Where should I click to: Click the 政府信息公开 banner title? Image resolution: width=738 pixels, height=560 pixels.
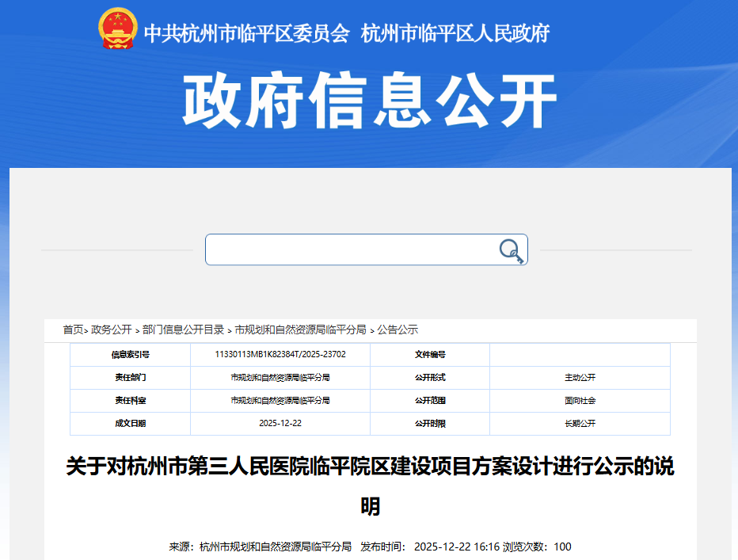[369, 94]
